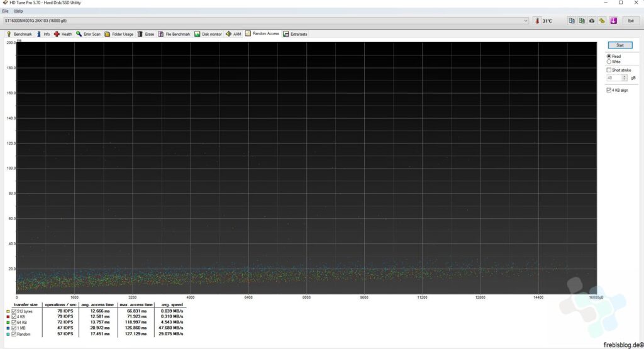
Task: Click the camera save screenshot icon
Action: click(x=592, y=21)
